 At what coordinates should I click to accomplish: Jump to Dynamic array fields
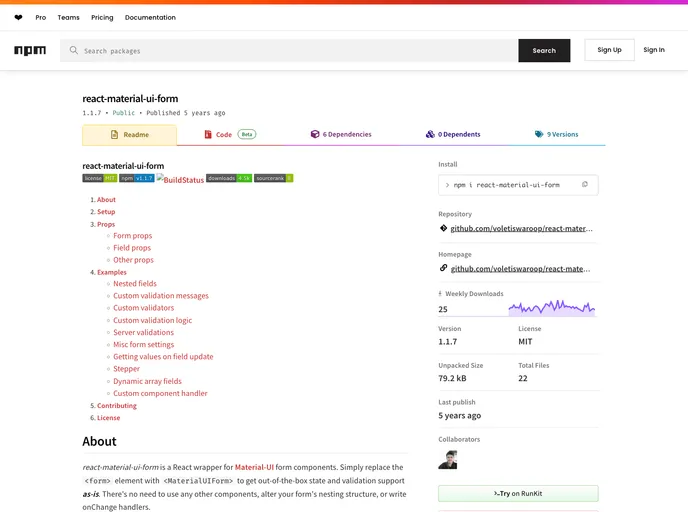tap(147, 381)
